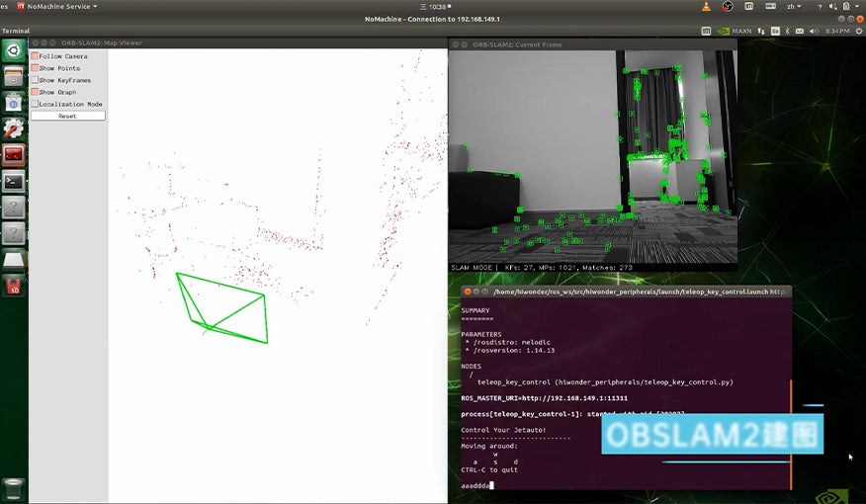This screenshot has width=866, height=504.
Task: Open the Bluetooth indicator in the panel
Action: point(789,31)
